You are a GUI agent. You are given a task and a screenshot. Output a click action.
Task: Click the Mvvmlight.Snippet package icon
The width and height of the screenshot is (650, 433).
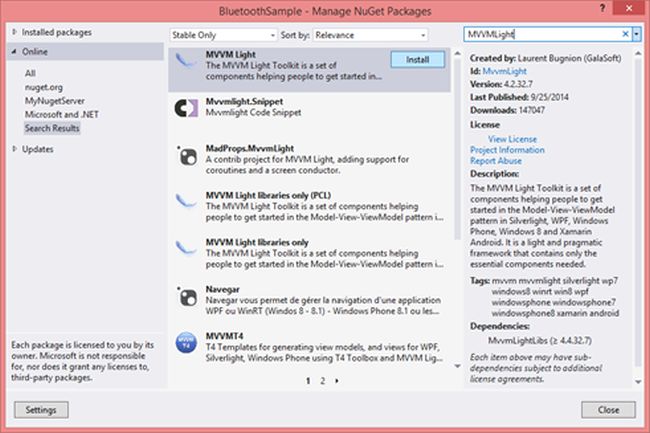(x=186, y=108)
